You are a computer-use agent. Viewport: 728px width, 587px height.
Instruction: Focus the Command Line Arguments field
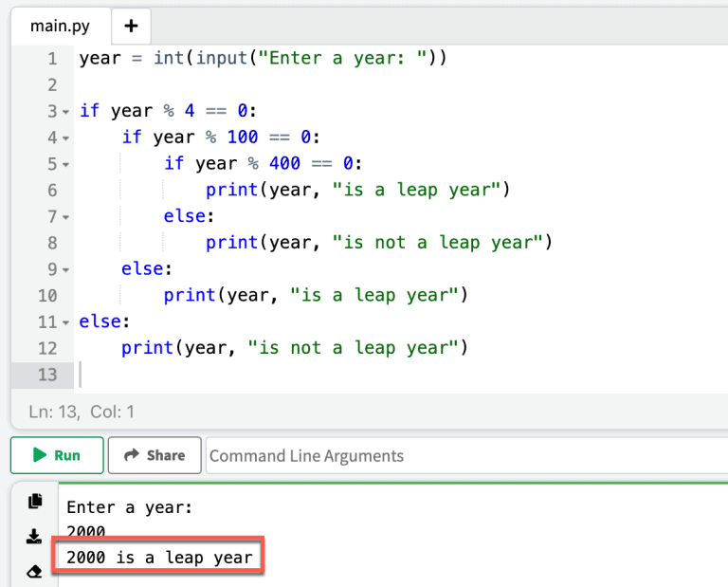click(x=466, y=455)
